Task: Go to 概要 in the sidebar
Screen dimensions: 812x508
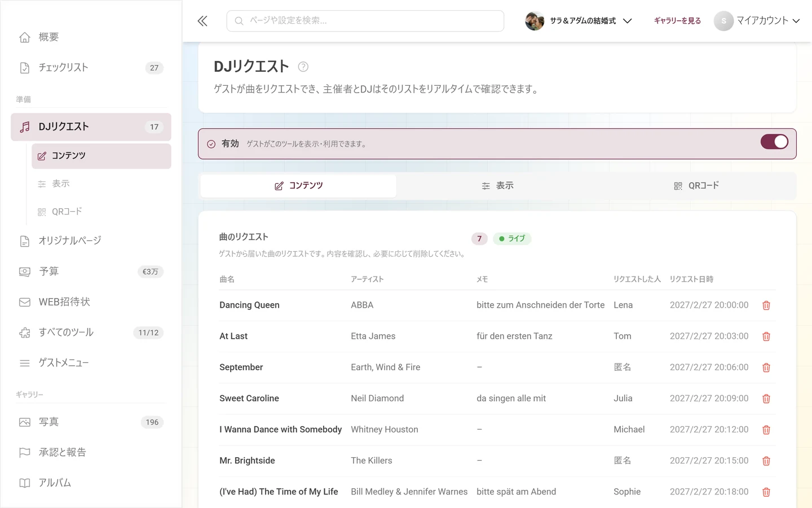Action: pyautogui.click(x=91, y=37)
